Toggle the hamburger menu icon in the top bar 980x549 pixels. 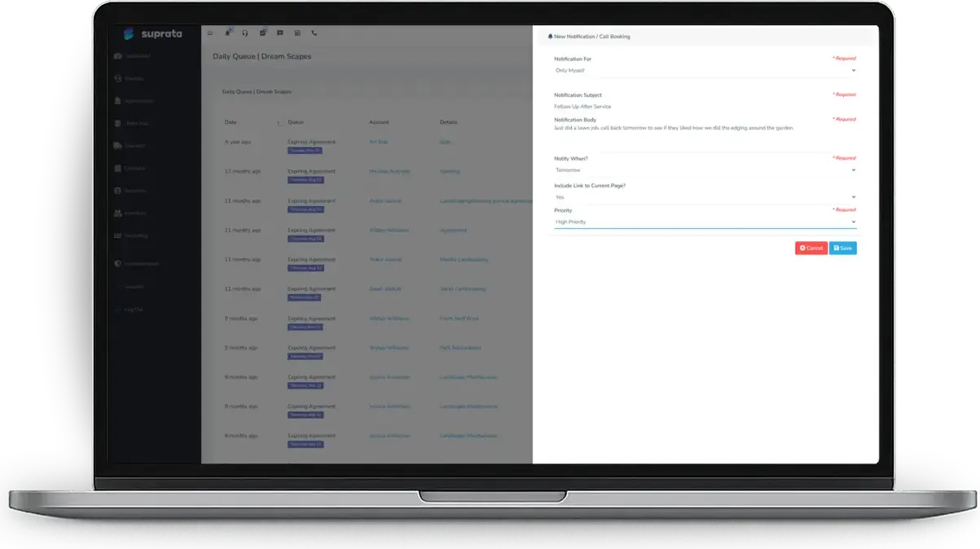tap(210, 33)
